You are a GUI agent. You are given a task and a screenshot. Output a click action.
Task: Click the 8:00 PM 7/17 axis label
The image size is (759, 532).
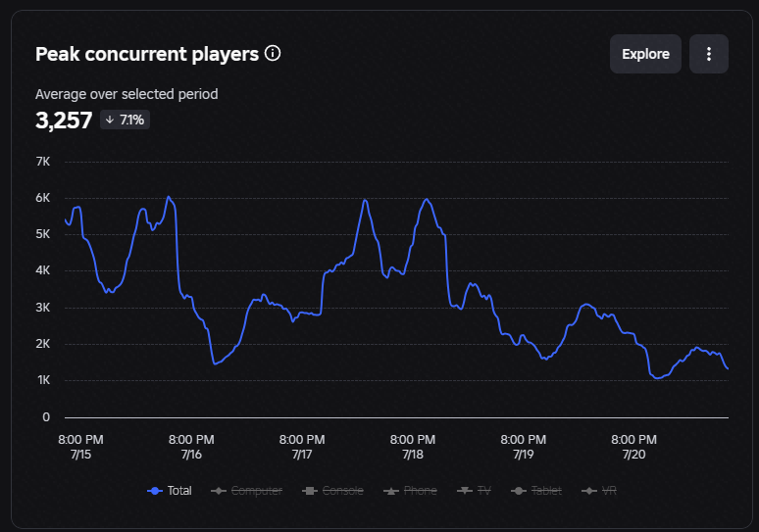[302, 447]
